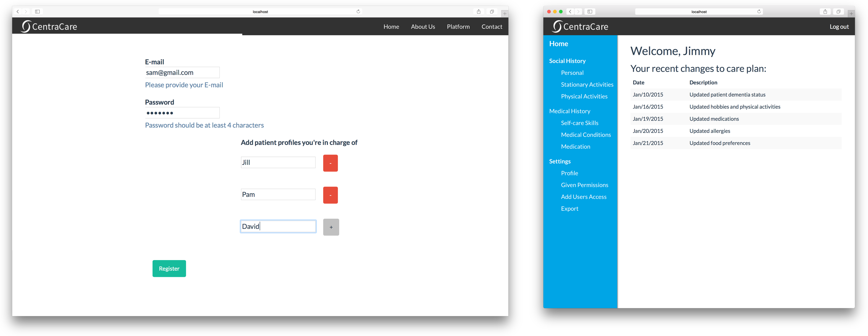The height and width of the screenshot is (336, 868).
Task: Toggle sidebar icon in left browser toolbar
Action: [38, 12]
